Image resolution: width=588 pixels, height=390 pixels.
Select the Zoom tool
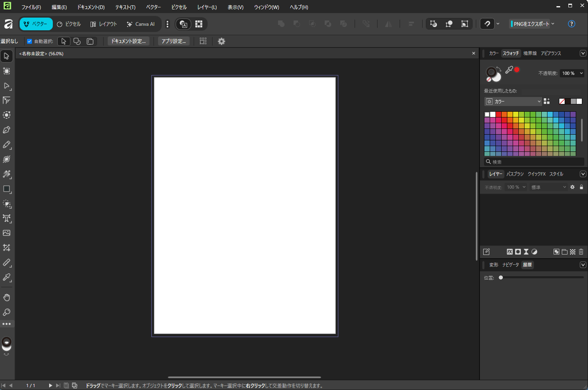point(7,312)
